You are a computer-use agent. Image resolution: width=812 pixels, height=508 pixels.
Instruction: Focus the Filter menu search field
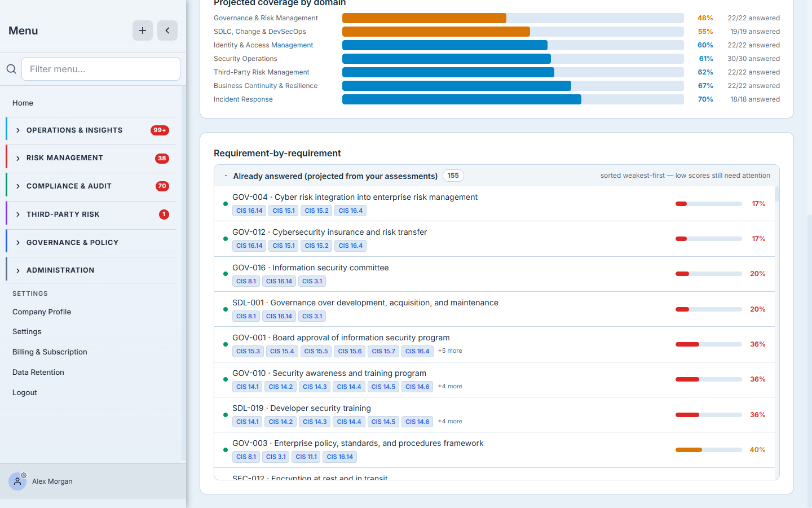[101, 69]
